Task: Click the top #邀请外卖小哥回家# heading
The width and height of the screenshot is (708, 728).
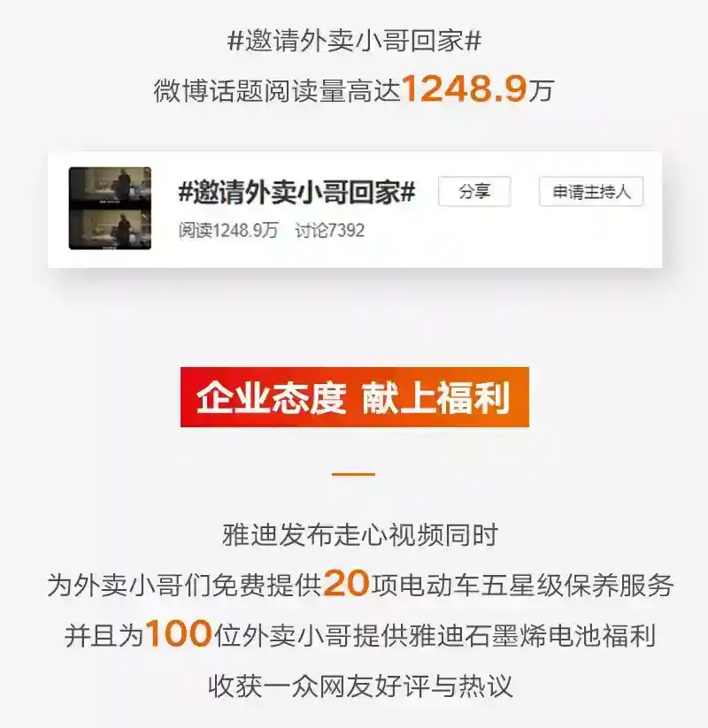Action: tap(354, 41)
